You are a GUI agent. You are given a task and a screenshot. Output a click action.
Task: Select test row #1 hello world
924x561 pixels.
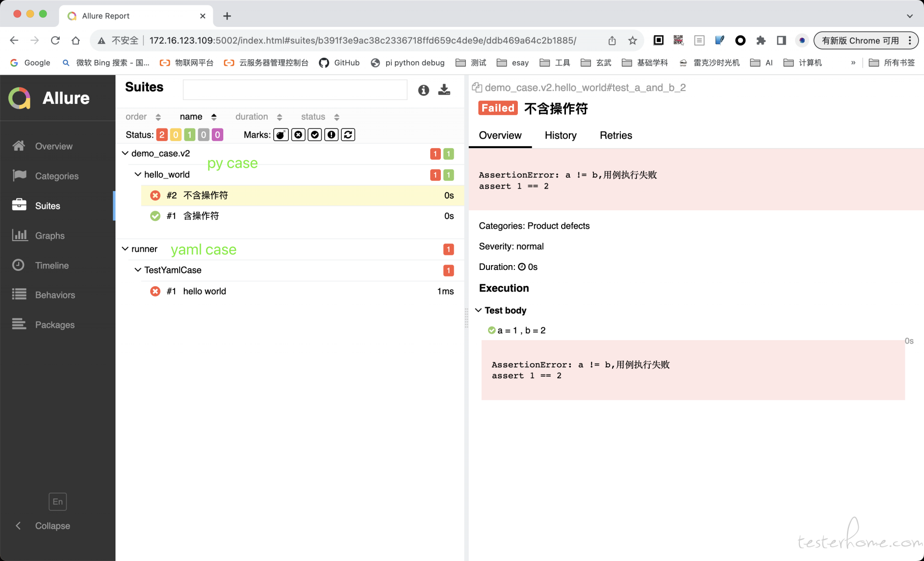click(302, 291)
